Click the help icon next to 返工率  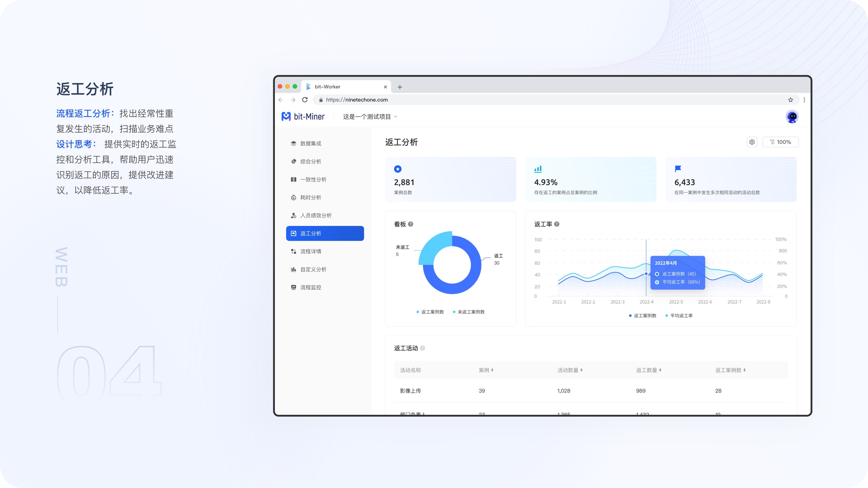[557, 224]
